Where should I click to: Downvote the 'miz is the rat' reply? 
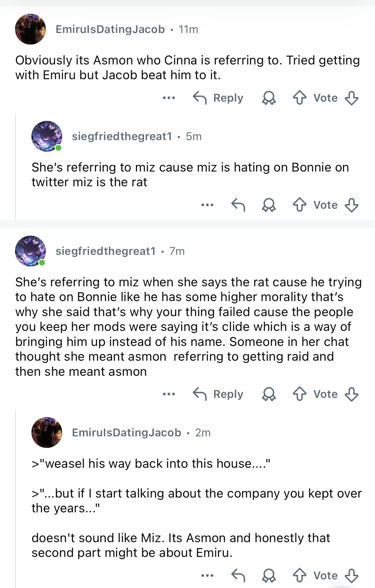[352, 205]
